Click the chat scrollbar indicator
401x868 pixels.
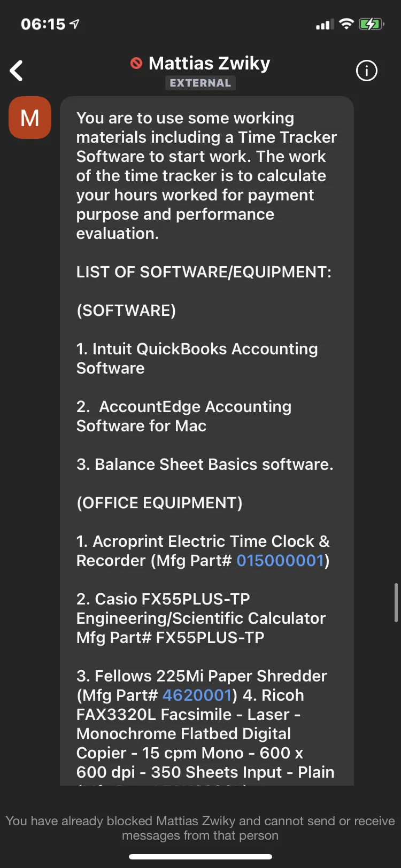[x=396, y=602]
